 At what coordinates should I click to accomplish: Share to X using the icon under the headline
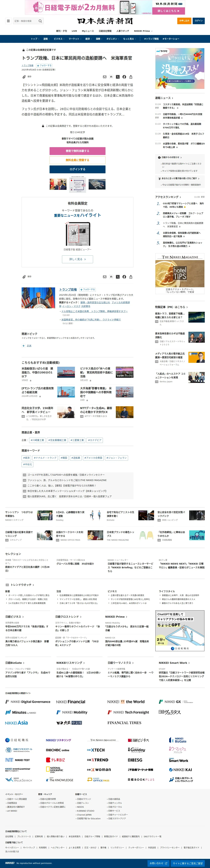coord(118,77)
